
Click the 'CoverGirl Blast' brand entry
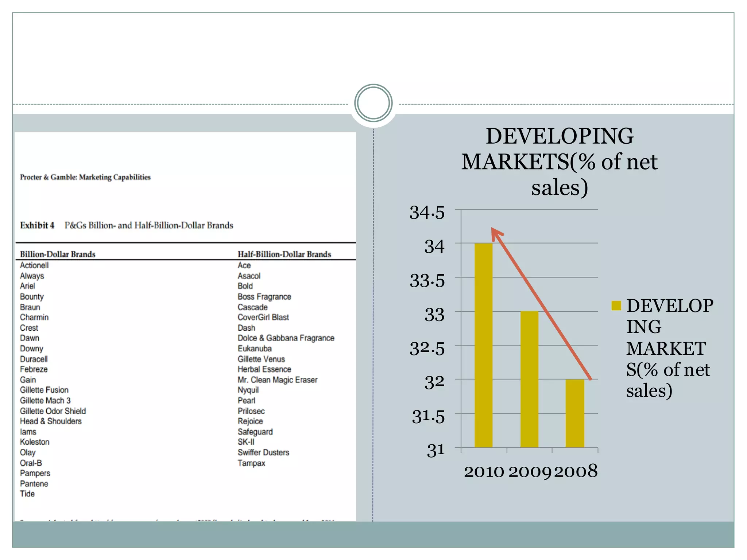point(263,317)
